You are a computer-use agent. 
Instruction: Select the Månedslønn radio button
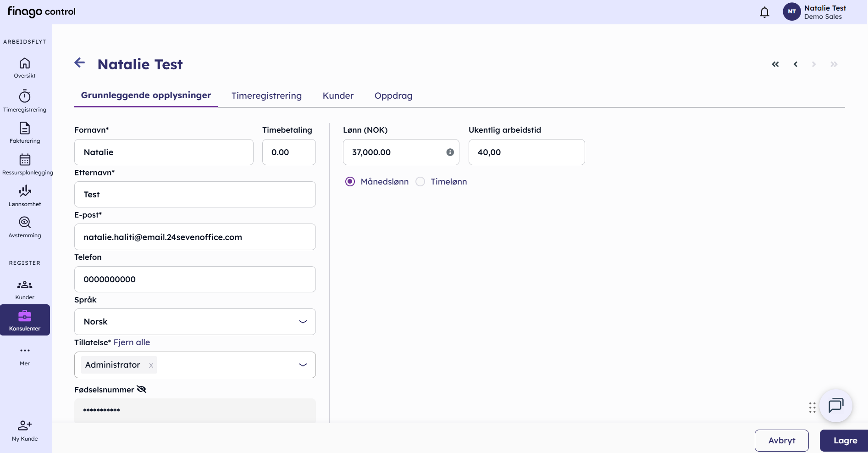point(350,182)
